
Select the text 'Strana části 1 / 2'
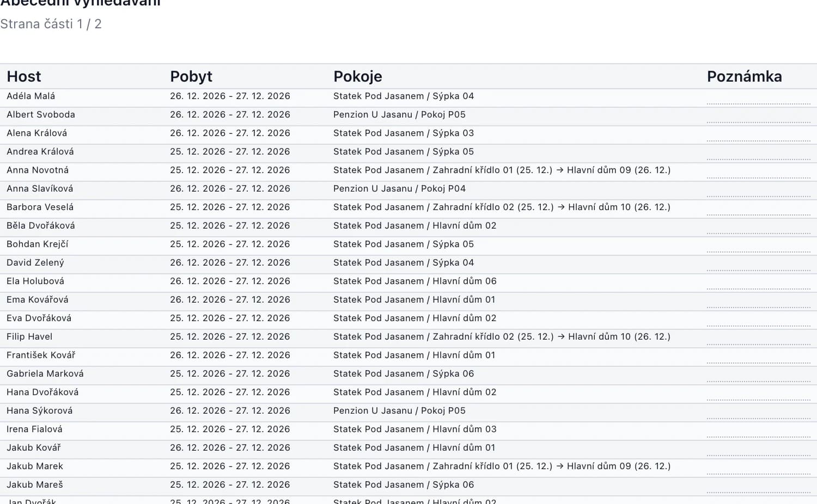tap(51, 24)
